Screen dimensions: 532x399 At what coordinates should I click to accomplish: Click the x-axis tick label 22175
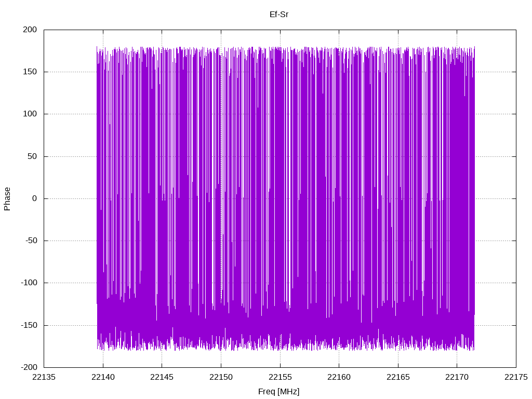click(x=516, y=377)
